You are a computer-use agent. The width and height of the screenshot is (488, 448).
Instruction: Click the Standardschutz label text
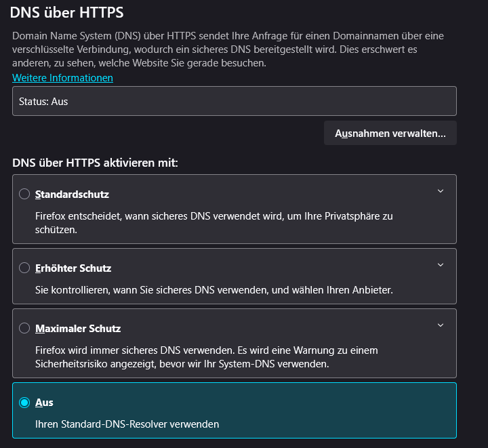tap(72, 195)
